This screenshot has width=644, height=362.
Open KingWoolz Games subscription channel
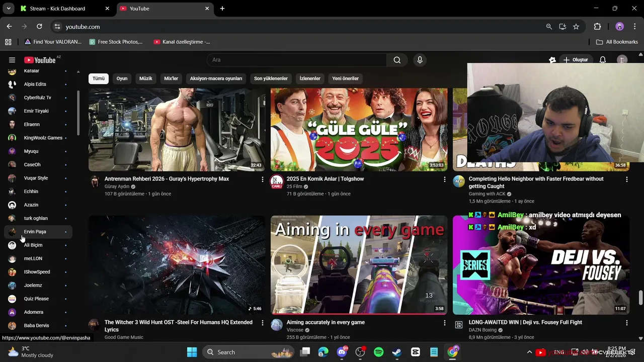pos(38,138)
